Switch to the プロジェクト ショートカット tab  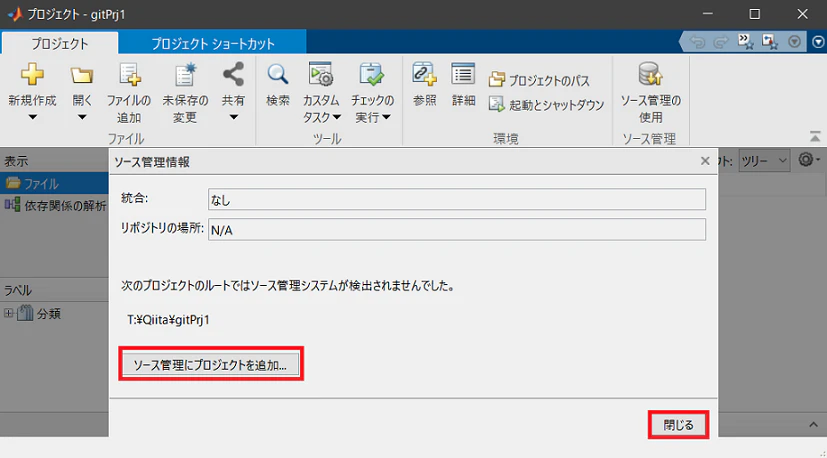(x=213, y=43)
